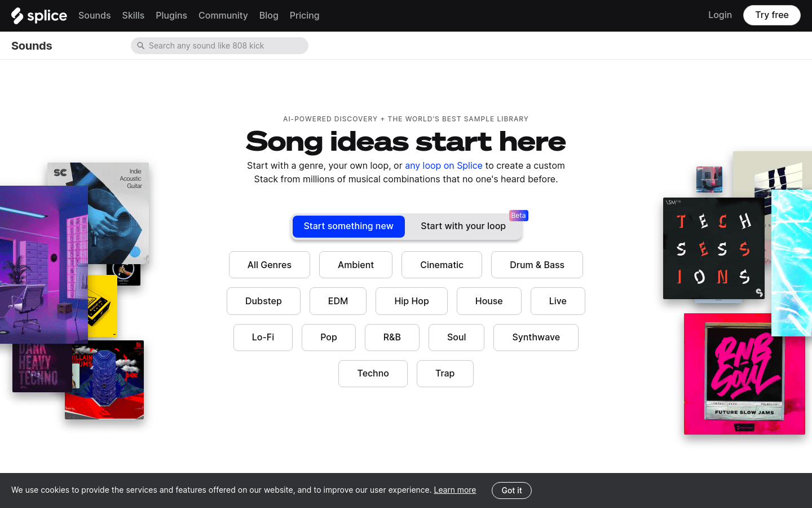The height and width of the screenshot is (508, 812).
Task: Click the Beta badge
Action: click(519, 216)
